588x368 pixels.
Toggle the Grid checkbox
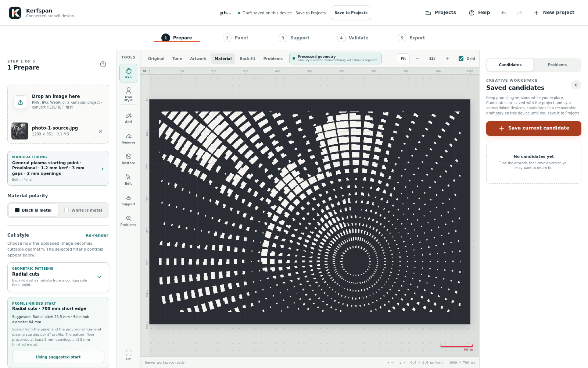[x=461, y=59]
